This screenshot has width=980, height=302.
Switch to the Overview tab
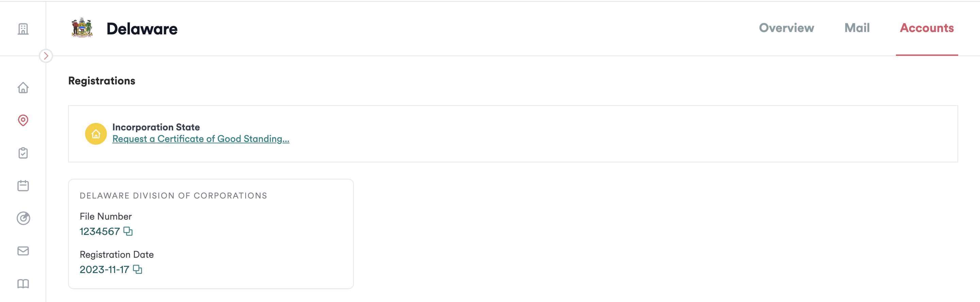[x=786, y=28]
